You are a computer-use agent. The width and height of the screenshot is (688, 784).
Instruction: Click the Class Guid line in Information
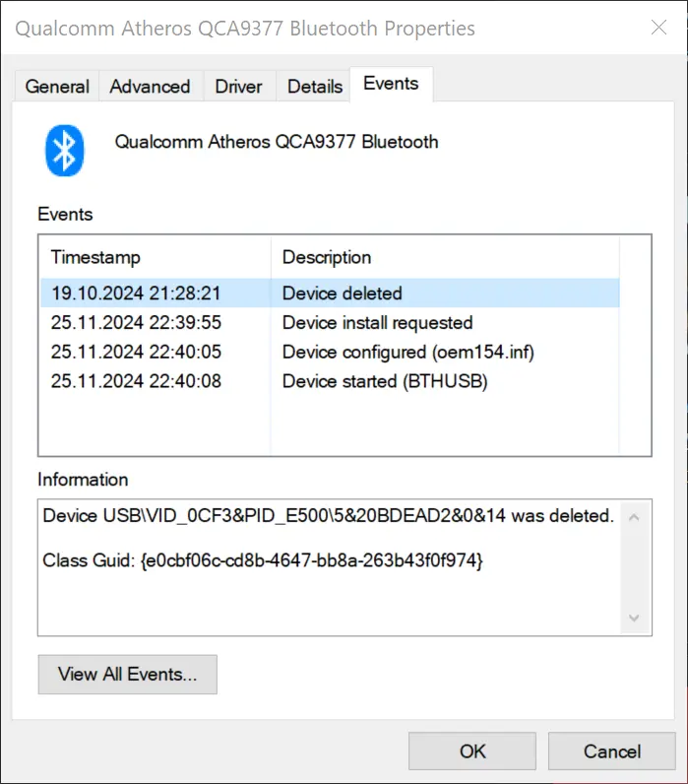263,560
